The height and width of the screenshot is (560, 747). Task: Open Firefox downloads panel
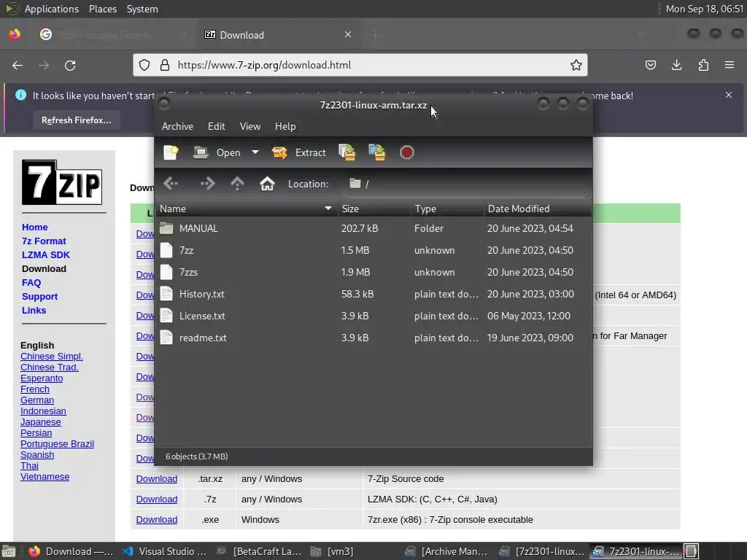(x=676, y=65)
